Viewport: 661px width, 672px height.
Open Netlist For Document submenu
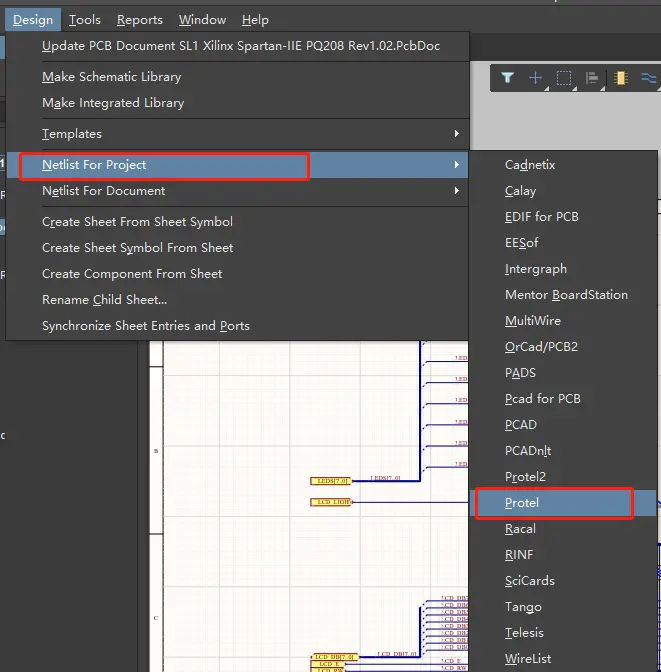click(x=237, y=191)
